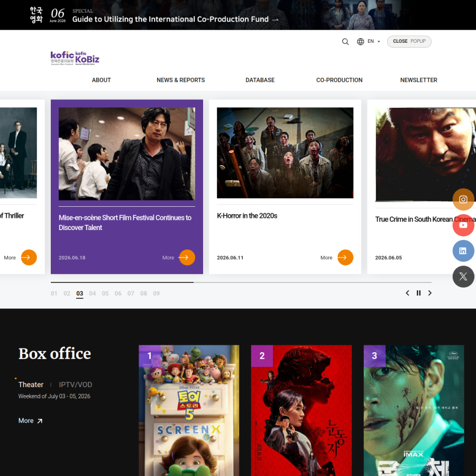Select the Theater box office tab
Image resolution: width=476 pixels, height=476 pixels.
31,385
